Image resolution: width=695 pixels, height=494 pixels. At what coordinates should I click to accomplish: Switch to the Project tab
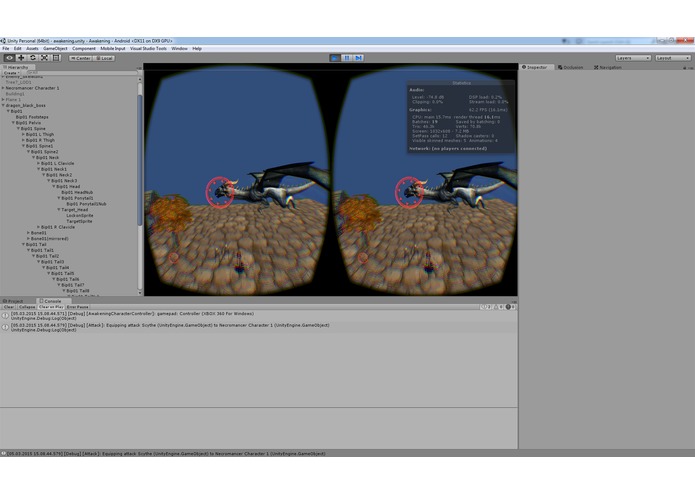tap(13, 301)
